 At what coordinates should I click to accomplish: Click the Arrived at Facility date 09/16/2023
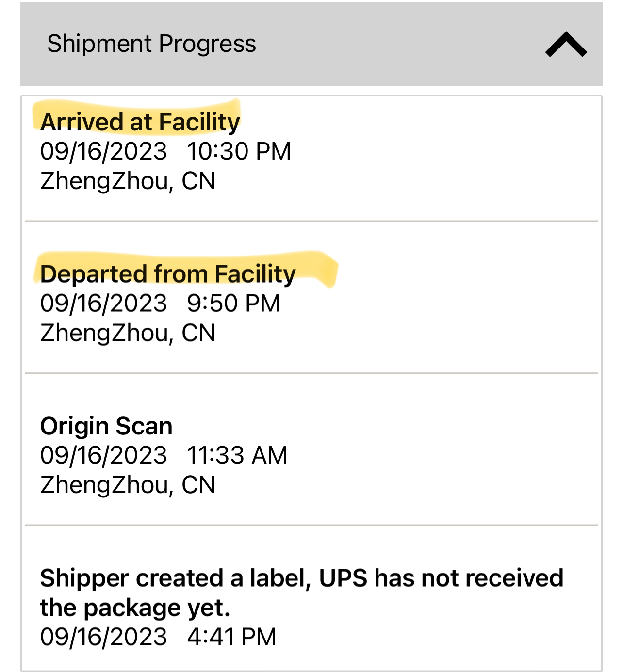(x=103, y=151)
